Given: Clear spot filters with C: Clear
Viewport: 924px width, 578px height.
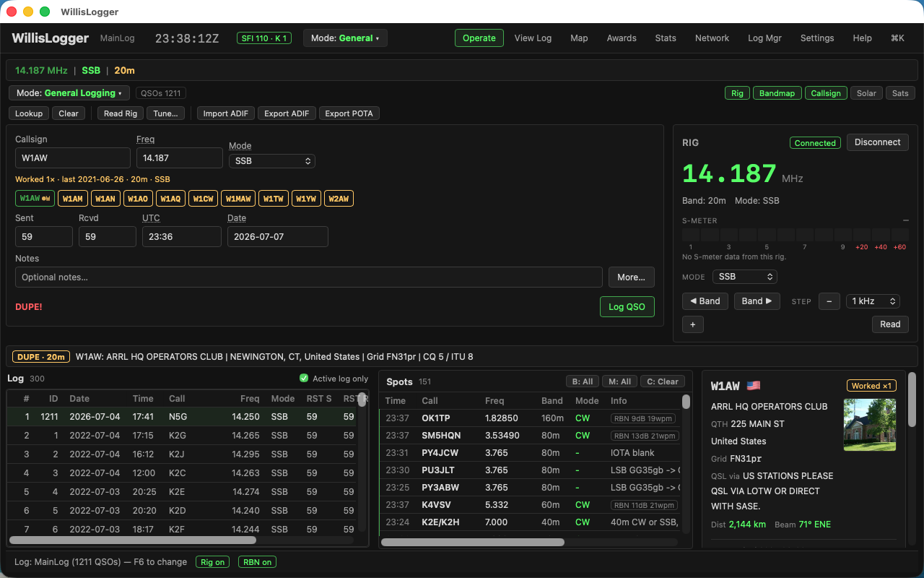Looking at the screenshot, I should click(x=662, y=381).
